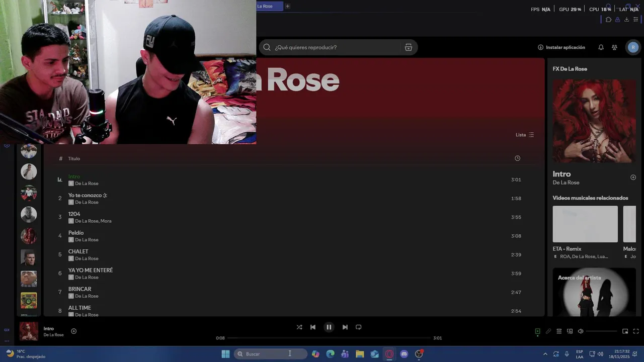The image size is (644, 362).
Task: Toggle shuffle playback
Action: pos(299,327)
